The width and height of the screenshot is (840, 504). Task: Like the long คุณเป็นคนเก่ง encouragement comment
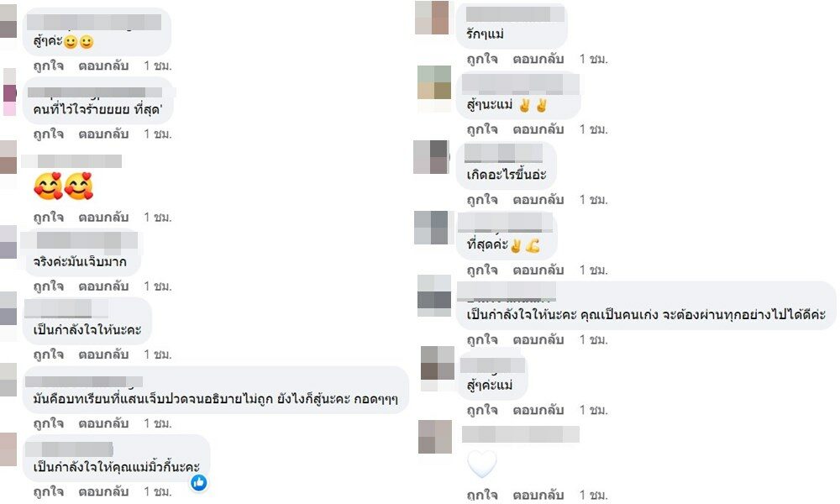click(x=481, y=339)
